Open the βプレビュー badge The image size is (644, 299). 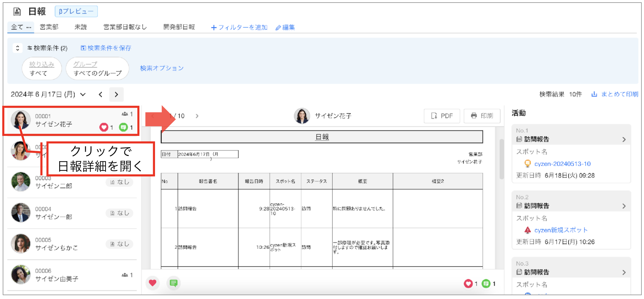click(76, 11)
